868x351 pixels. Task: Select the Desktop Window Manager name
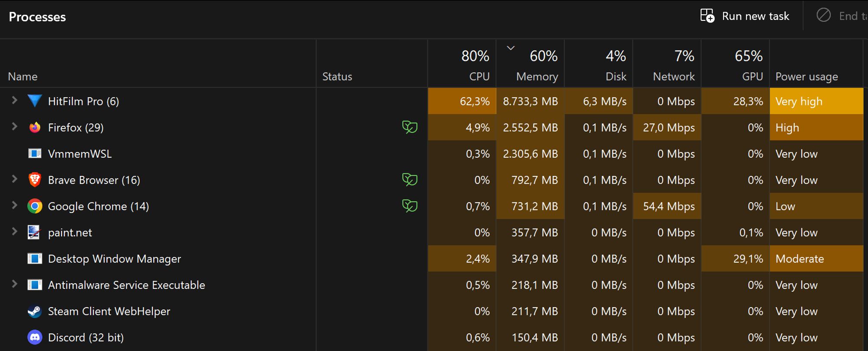tap(115, 259)
